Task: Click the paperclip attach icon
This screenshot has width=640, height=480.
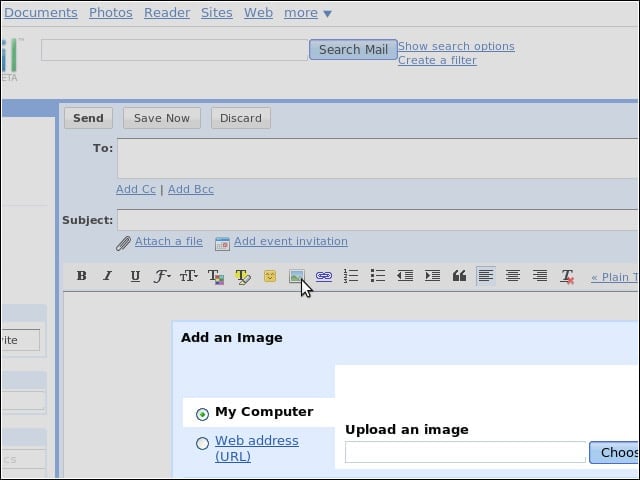Action: coord(123,243)
